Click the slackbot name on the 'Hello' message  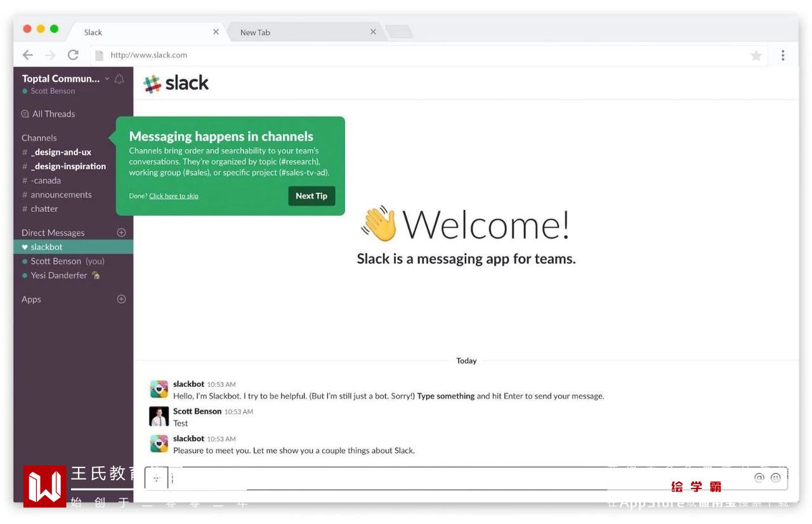188,384
